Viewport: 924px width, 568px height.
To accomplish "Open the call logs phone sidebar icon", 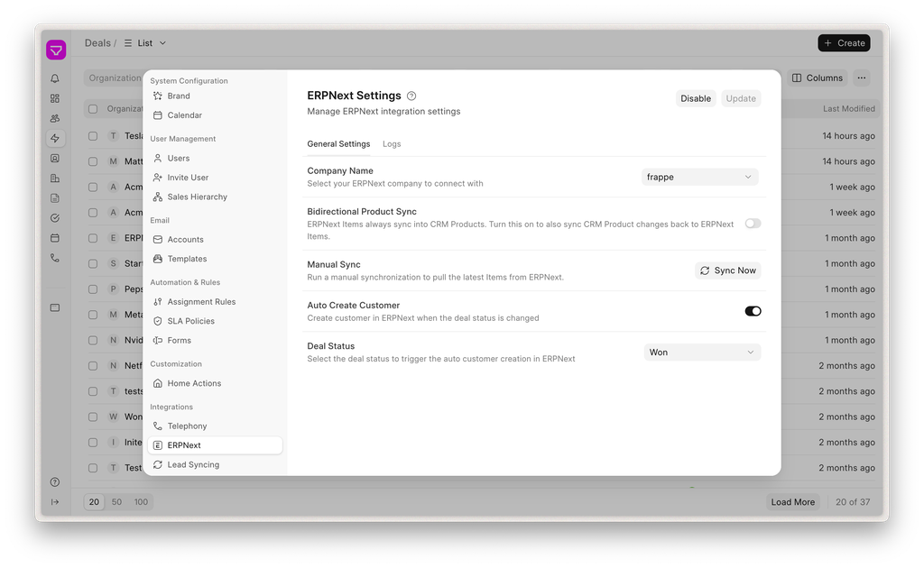I will pos(55,258).
